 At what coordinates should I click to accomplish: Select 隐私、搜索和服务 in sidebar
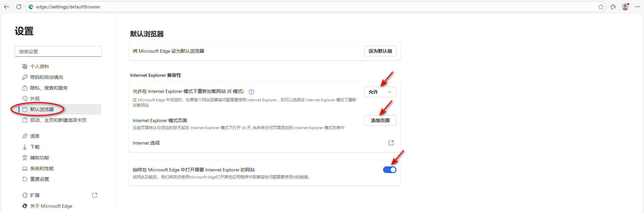tap(49, 88)
